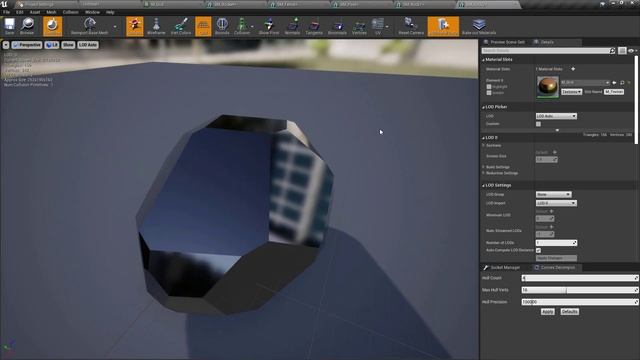Open the LOD Picker LOD Auto dropdown
The height and width of the screenshot is (360, 640).
click(556, 116)
